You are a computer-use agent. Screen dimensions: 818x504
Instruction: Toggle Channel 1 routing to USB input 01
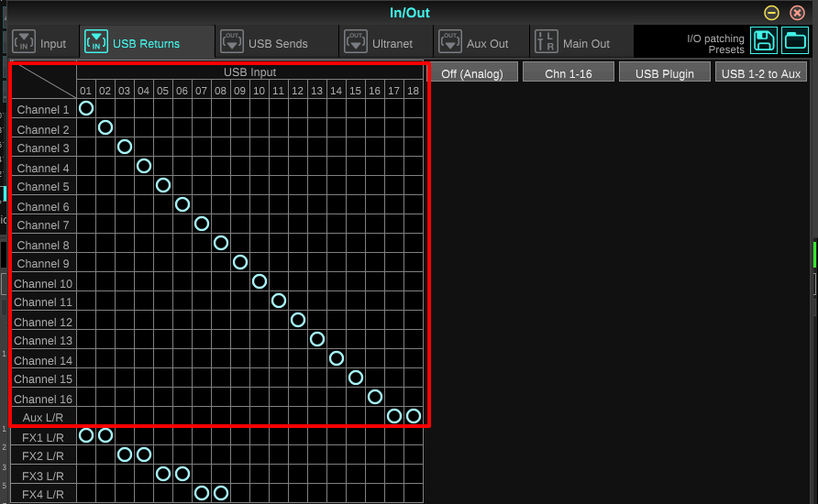pos(86,109)
